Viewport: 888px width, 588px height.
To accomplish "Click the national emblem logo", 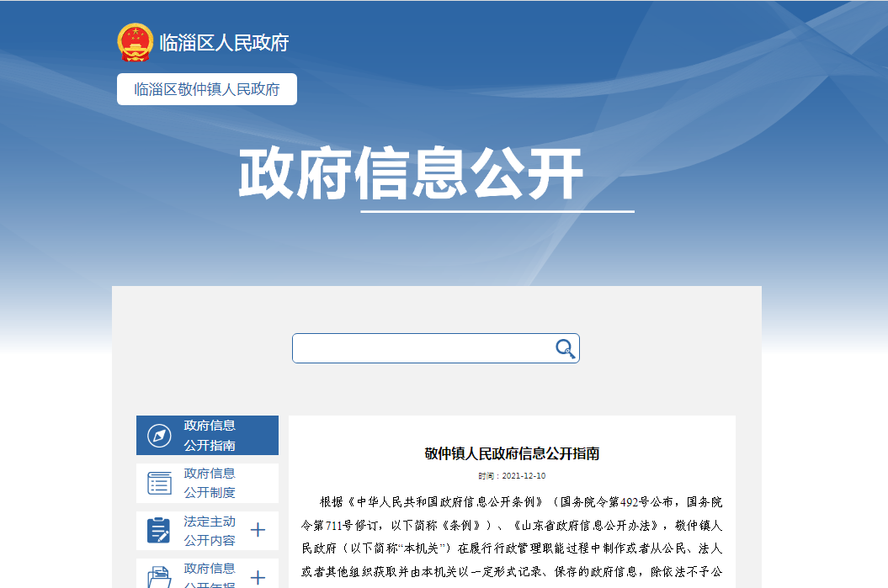I will tap(135, 42).
